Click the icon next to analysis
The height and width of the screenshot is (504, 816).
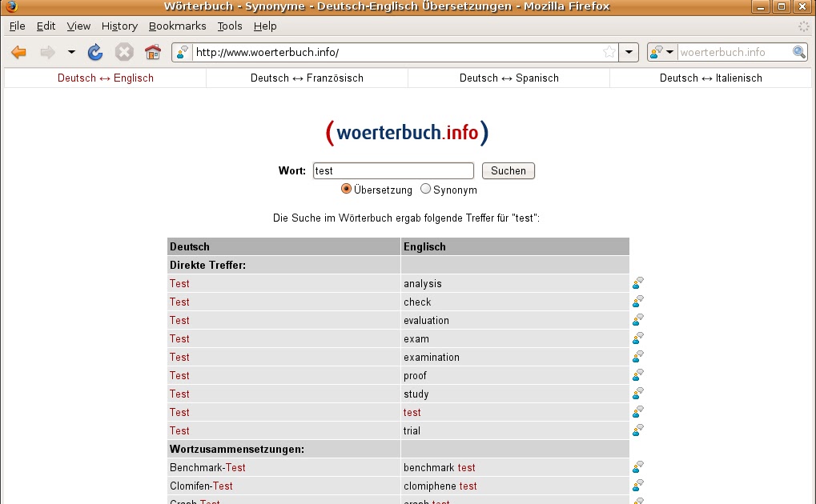tap(638, 283)
